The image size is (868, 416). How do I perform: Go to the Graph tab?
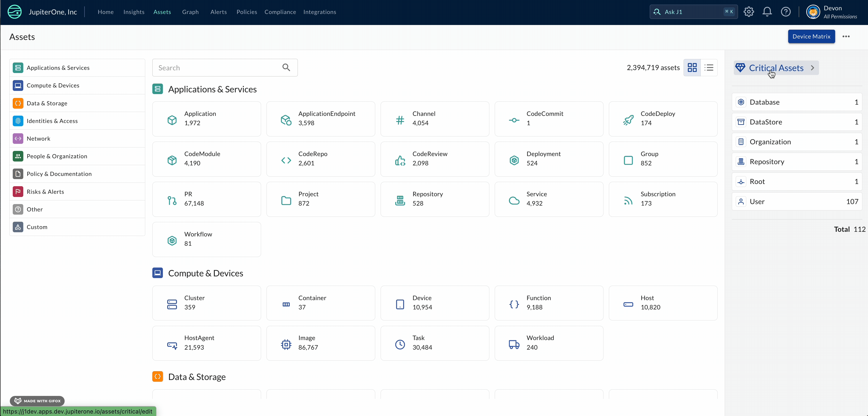(190, 12)
